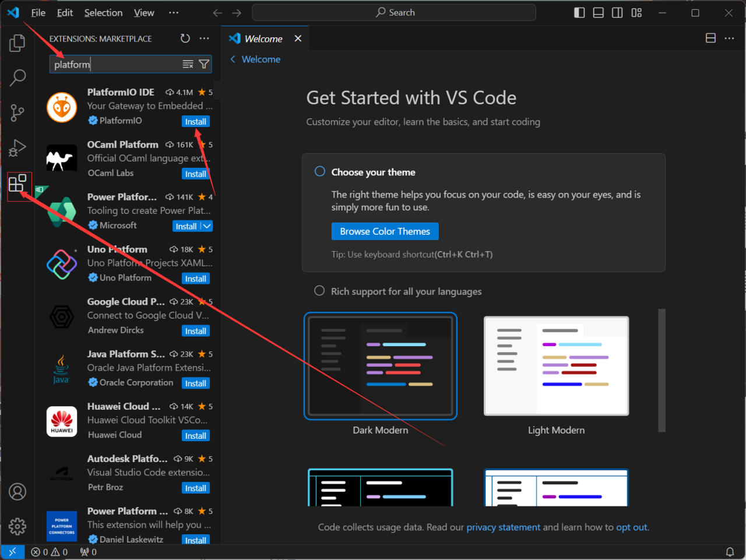Viewport: 746px width, 560px height.
Task: Open notifications bell in status bar
Action: pyautogui.click(x=730, y=552)
